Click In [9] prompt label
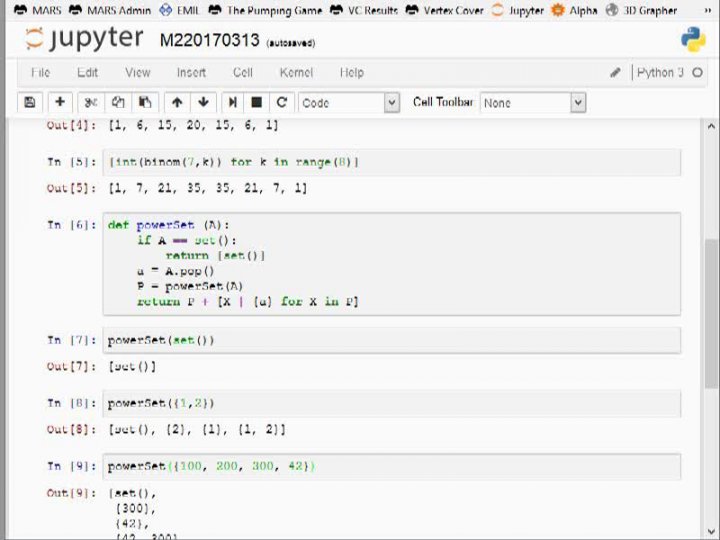 72,466
